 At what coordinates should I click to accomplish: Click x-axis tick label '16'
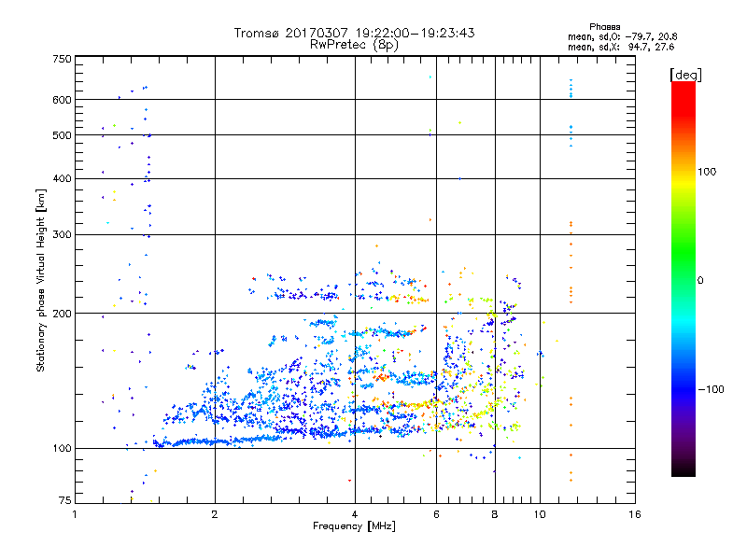tap(635, 514)
